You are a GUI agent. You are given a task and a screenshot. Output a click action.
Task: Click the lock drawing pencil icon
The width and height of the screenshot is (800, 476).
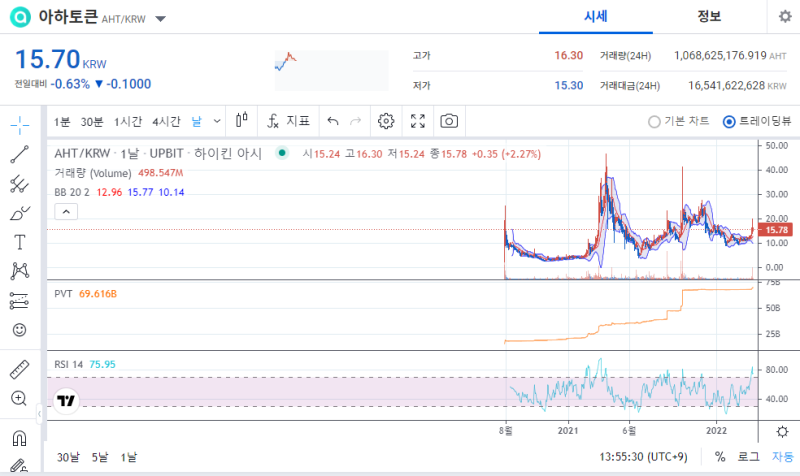pyautogui.click(x=19, y=465)
